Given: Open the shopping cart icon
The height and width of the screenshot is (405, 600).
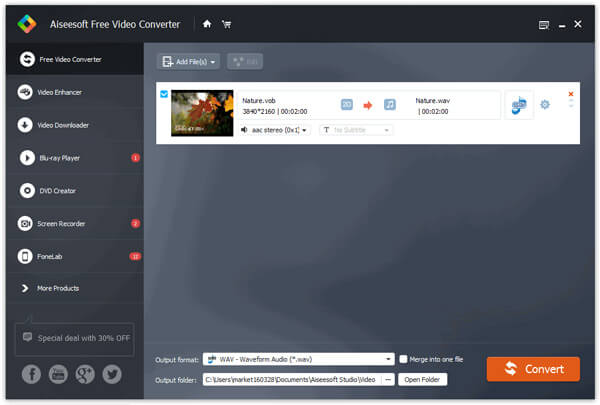Looking at the screenshot, I should click(x=227, y=24).
